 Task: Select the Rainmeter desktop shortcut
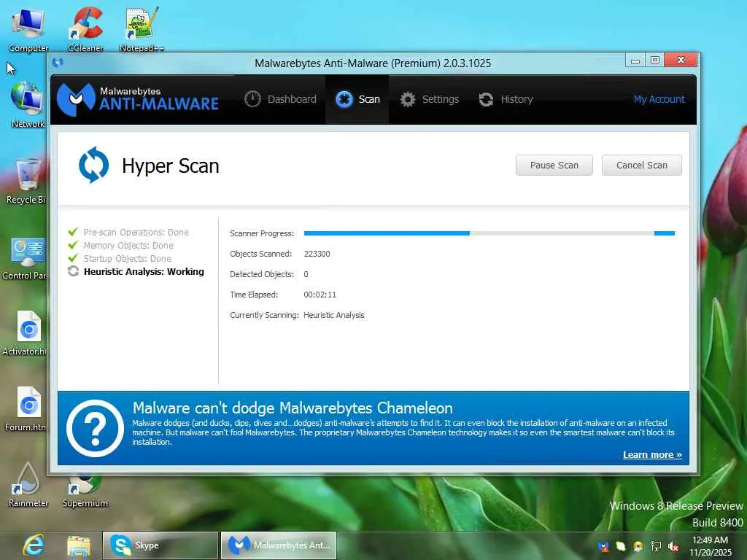(x=28, y=485)
